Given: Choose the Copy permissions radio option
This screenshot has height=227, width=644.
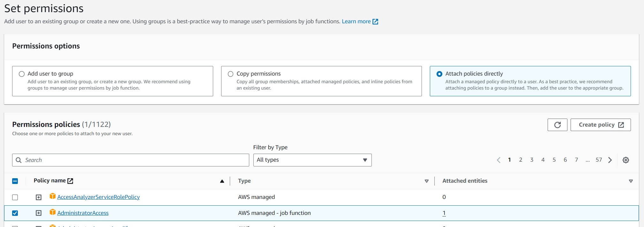Looking at the screenshot, I should point(230,74).
